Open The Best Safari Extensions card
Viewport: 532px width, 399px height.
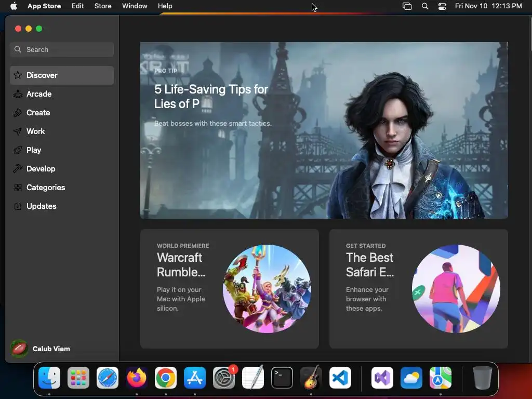pyautogui.click(x=419, y=289)
